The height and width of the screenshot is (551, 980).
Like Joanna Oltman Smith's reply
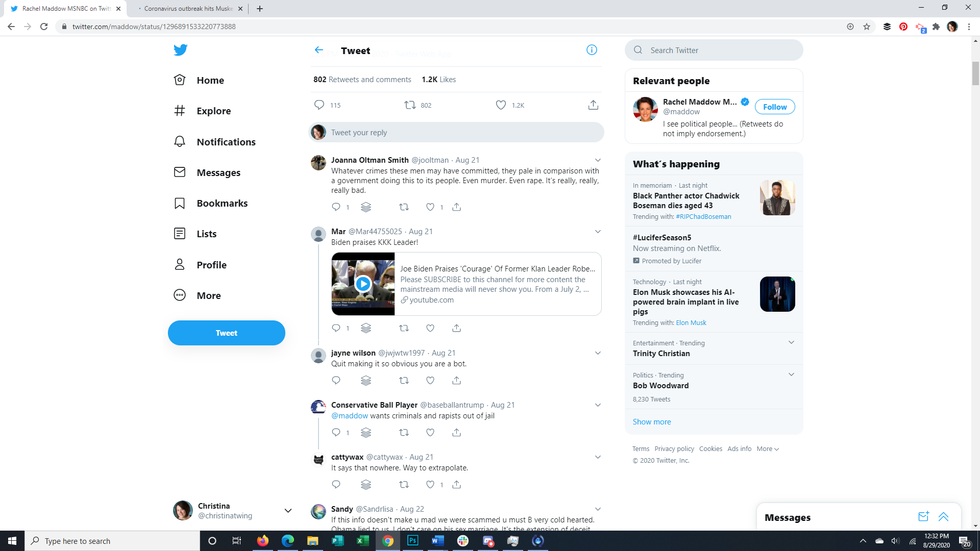point(430,207)
